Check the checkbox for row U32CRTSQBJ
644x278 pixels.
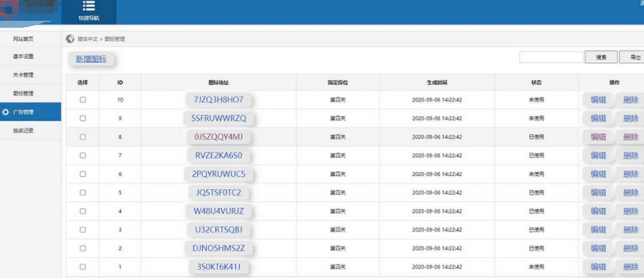[x=83, y=230]
